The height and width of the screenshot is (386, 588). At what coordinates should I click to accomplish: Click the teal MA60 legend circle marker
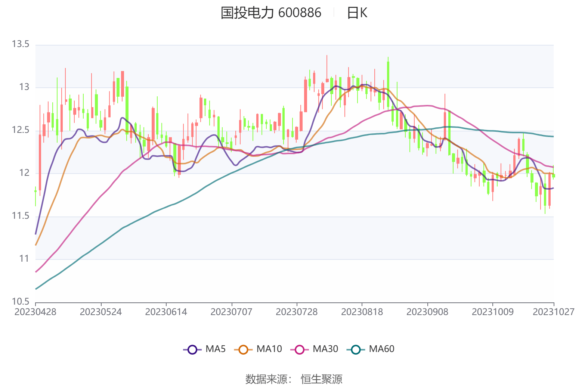356,350
